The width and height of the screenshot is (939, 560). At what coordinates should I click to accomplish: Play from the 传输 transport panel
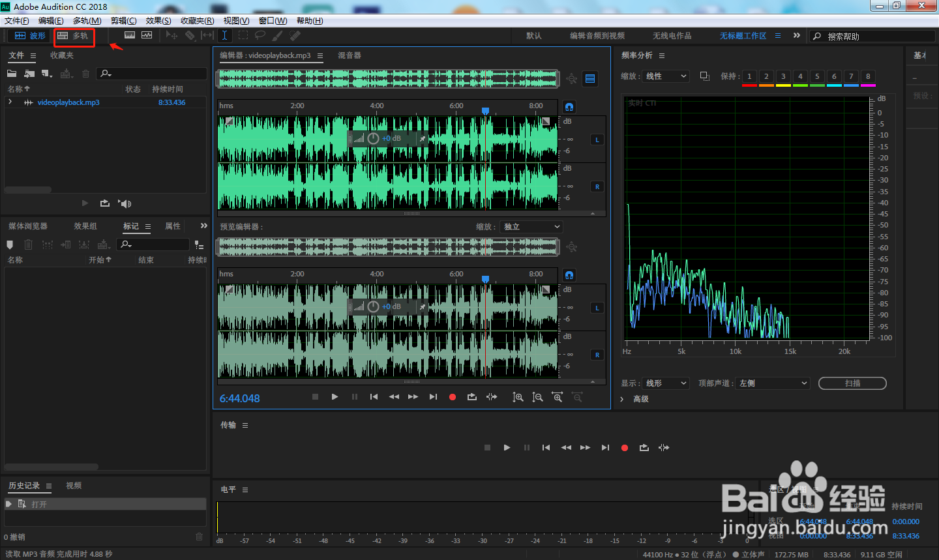click(507, 448)
